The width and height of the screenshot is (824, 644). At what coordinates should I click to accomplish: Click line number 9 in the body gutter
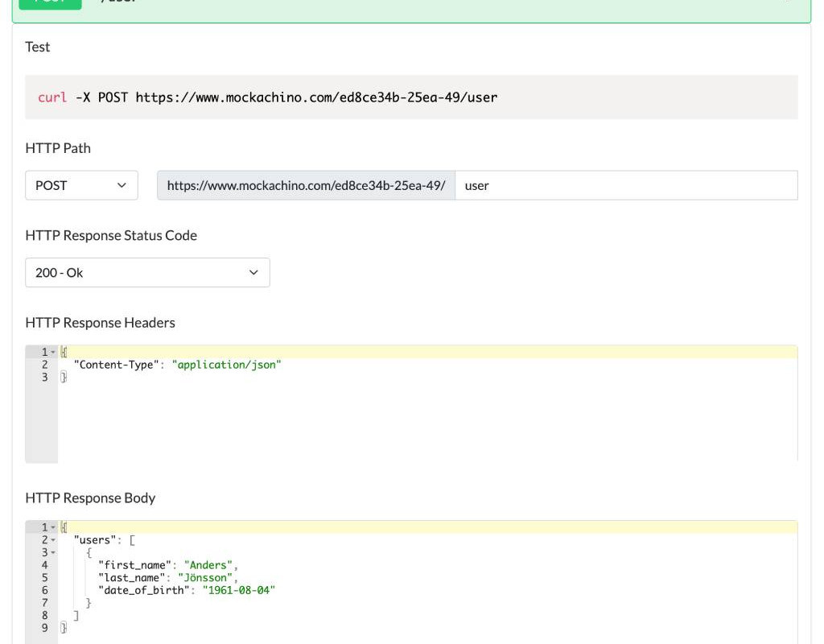(x=44, y=628)
